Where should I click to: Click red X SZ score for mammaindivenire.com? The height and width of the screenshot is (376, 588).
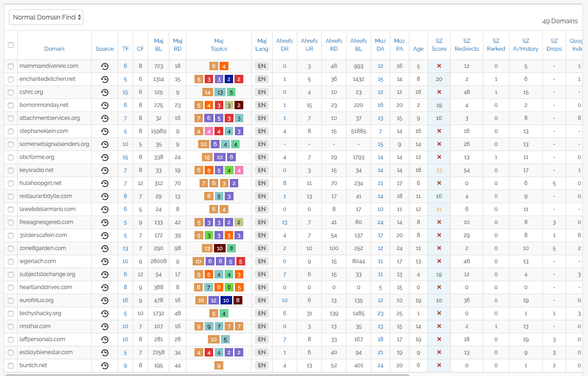(439, 66)
